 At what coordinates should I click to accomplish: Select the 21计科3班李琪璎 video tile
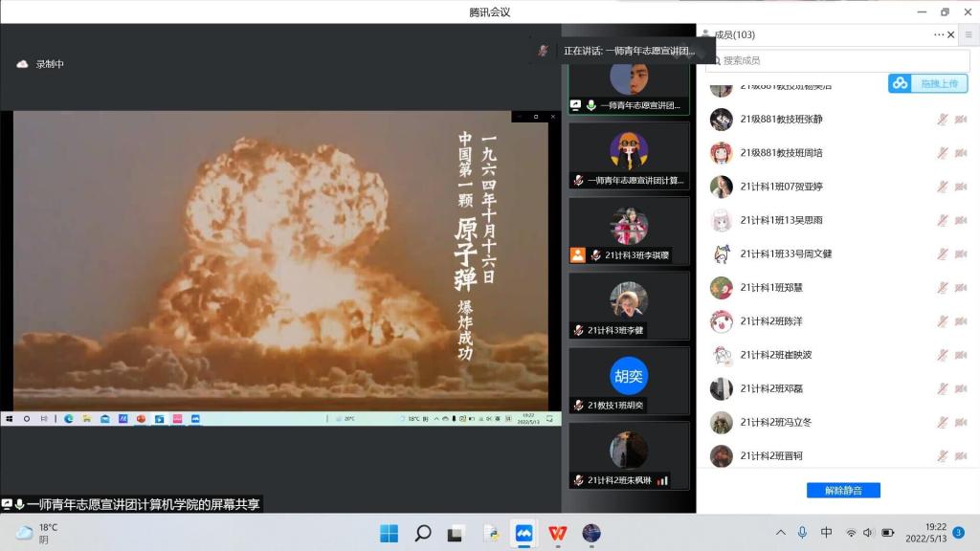pyautogui.click(x=629, y=231)
